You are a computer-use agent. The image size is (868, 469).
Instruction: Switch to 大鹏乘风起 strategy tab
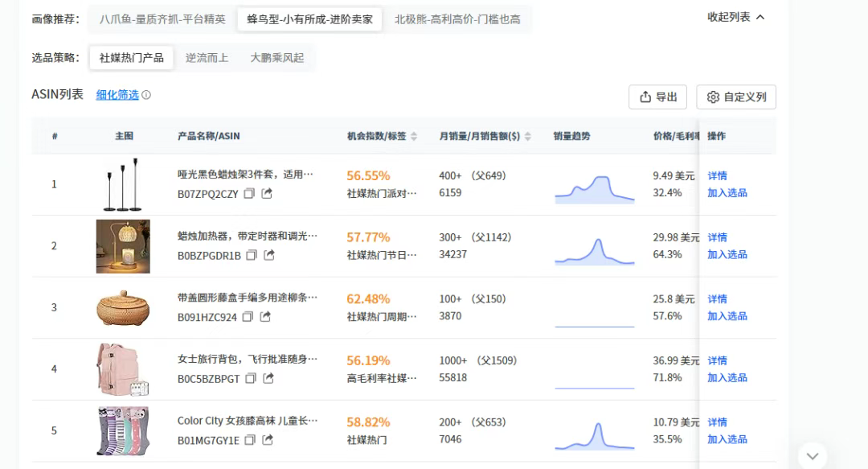277,58
